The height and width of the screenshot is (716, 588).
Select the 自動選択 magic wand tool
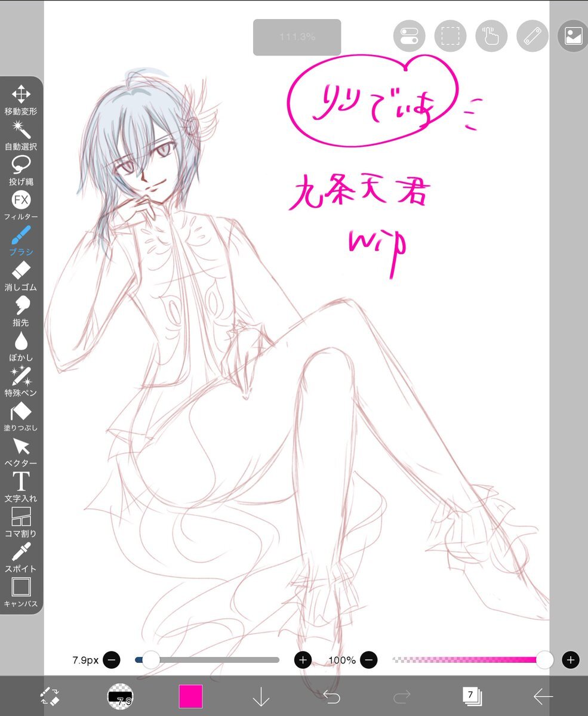pos(21,135)
